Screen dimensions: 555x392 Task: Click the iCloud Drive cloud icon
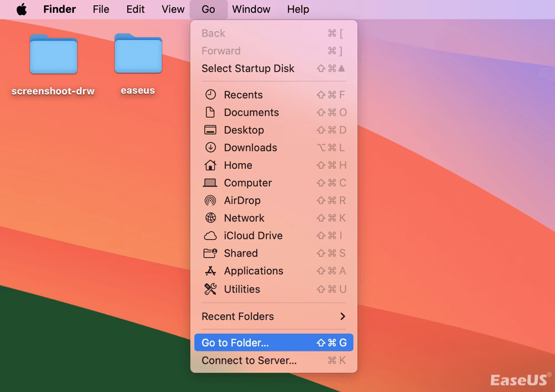coord(210,236)
